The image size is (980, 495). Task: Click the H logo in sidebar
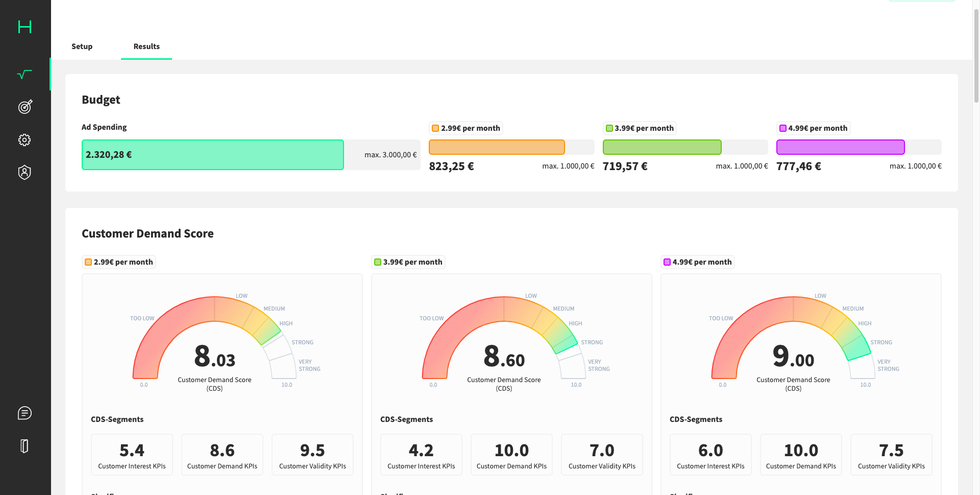[24, 27]
